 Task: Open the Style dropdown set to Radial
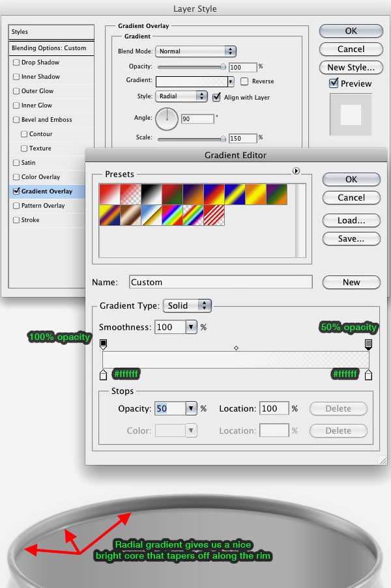(x=181, y=96)
